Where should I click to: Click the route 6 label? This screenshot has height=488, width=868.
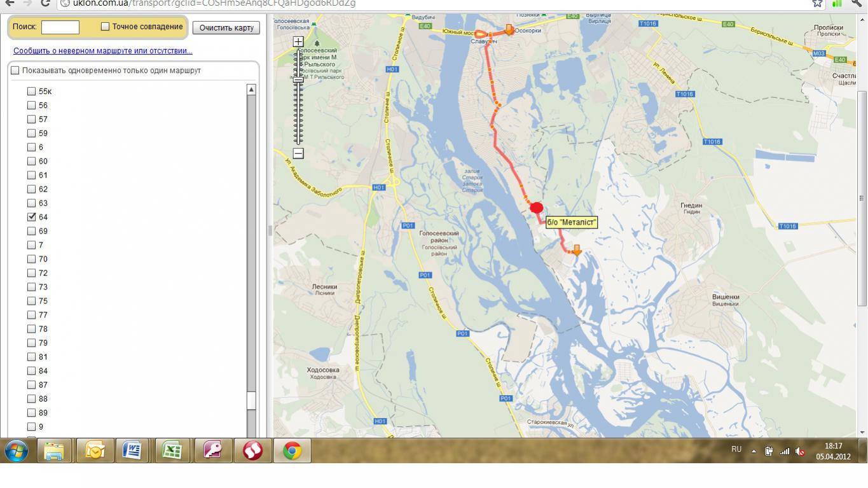(41, 147)
